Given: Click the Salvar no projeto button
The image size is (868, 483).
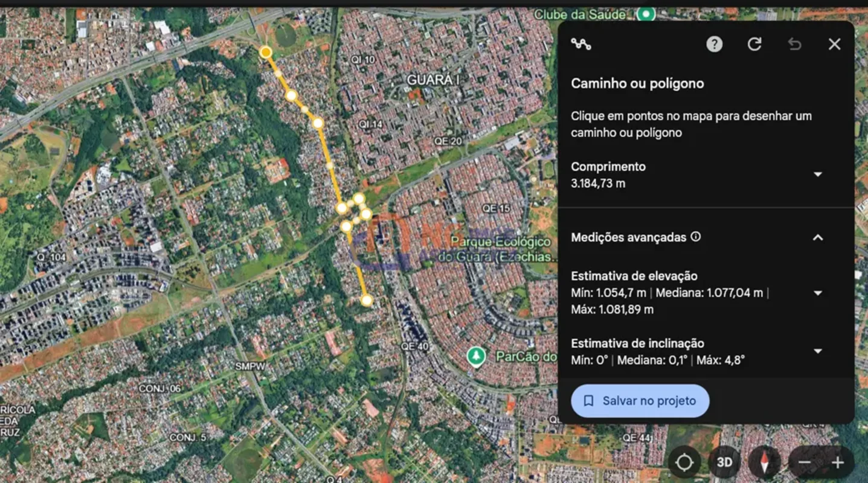Looking at the screenshot, I should (640, 401).
